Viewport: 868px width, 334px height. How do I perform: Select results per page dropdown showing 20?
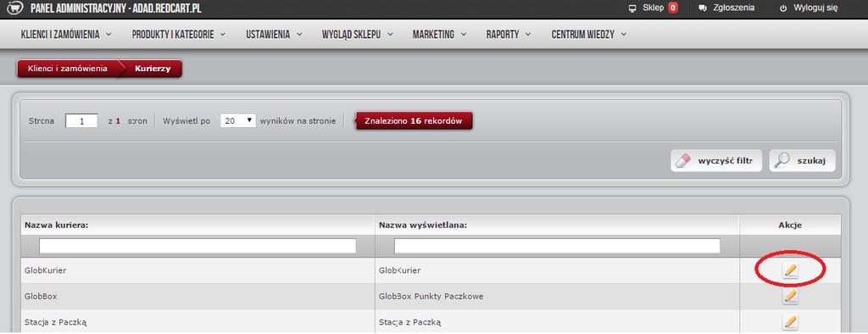click(x=238, y=120)
